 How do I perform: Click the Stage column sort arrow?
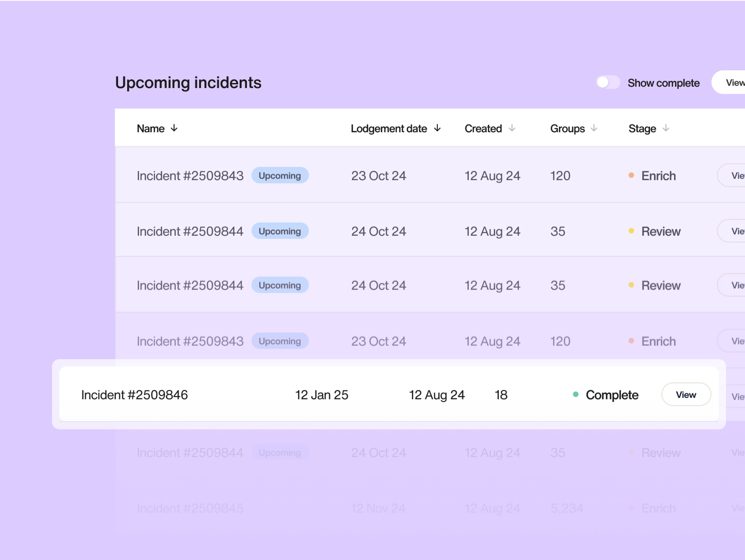click(666, 128)
